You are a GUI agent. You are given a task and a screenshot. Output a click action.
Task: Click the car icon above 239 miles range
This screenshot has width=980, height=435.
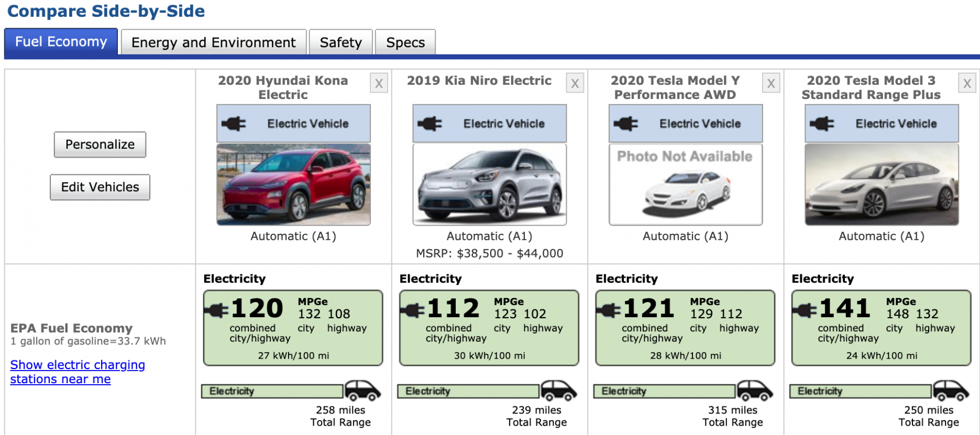(559, 391)
